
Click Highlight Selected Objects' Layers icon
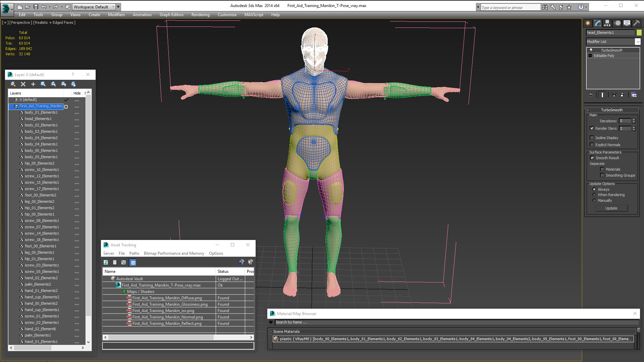pos(53,84)
